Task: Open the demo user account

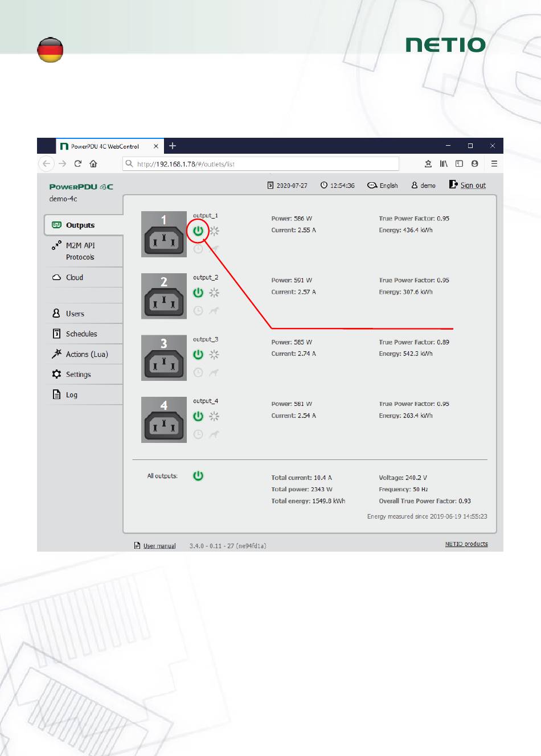Action: point(423,186)
